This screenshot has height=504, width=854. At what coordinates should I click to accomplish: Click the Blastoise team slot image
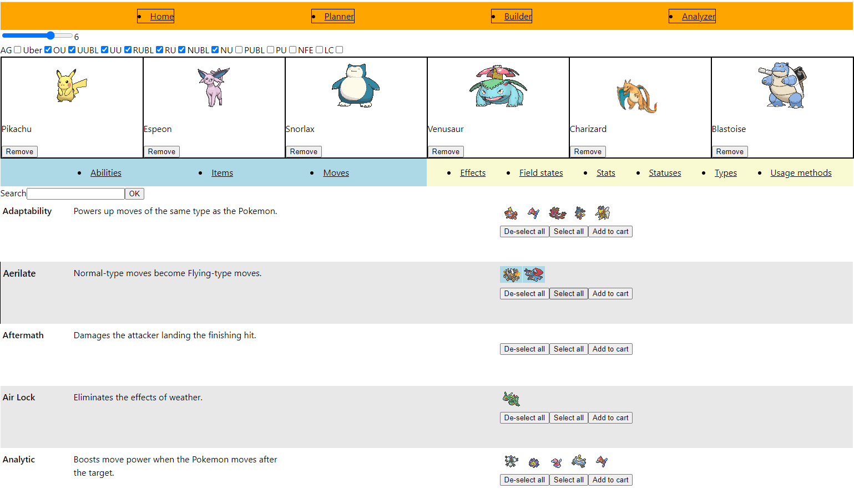click(782, 85)
